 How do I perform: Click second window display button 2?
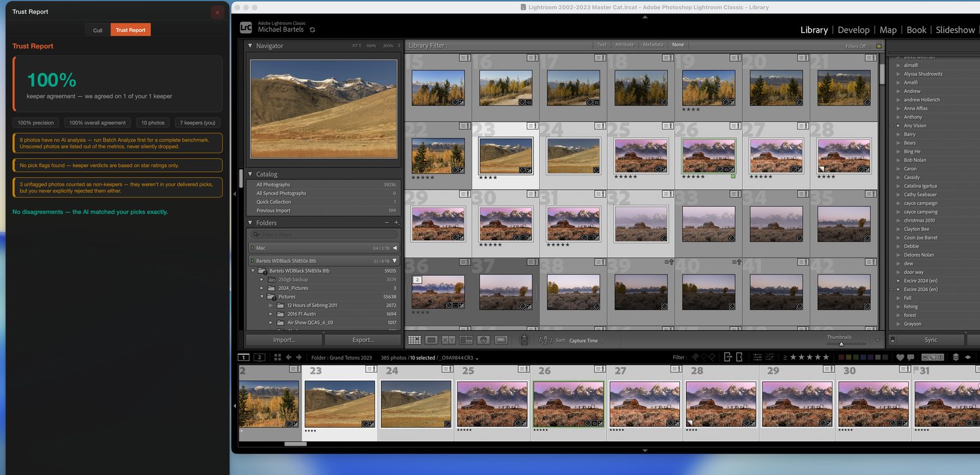pos(259,357)
